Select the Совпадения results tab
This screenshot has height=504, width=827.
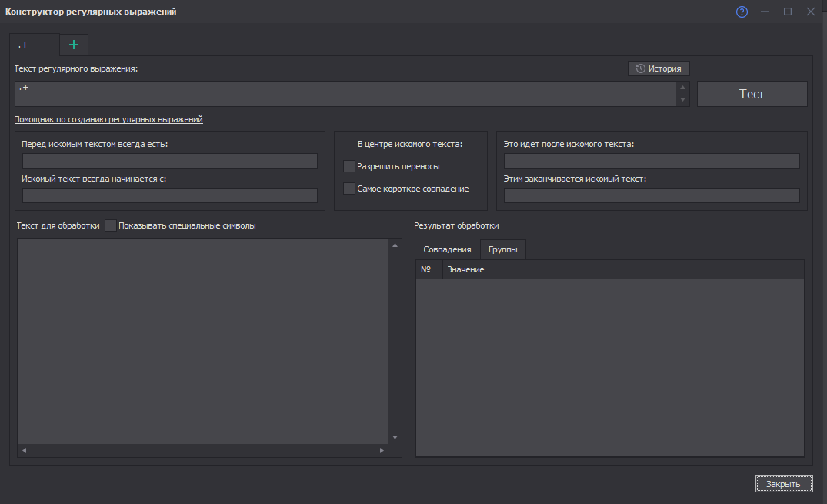coord(447,249)
